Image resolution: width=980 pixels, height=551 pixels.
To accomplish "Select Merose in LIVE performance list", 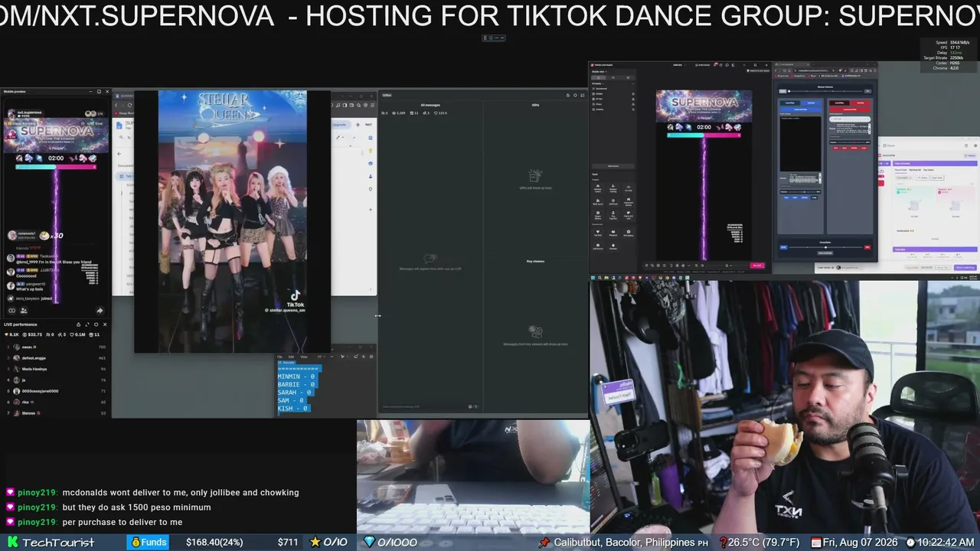I will coord(56,413).
